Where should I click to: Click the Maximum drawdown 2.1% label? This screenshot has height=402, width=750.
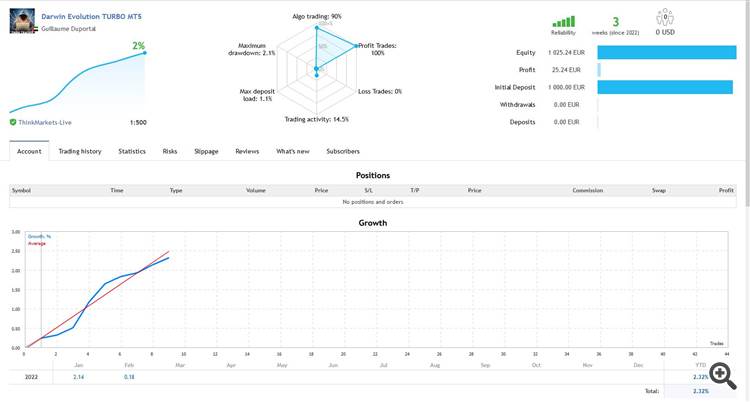(252, 49)
